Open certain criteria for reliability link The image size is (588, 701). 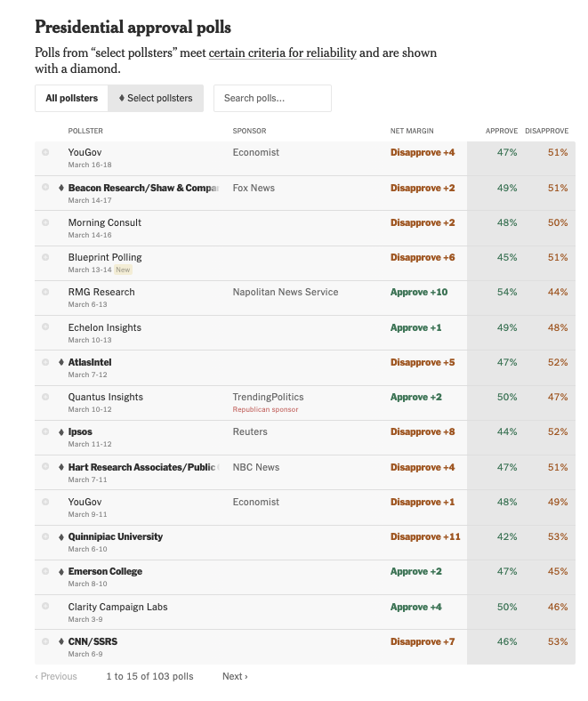283,52
